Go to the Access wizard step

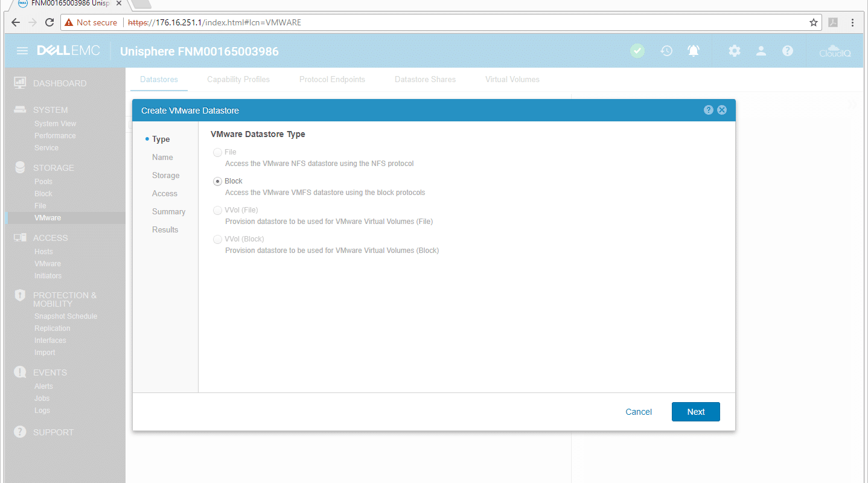165,193
